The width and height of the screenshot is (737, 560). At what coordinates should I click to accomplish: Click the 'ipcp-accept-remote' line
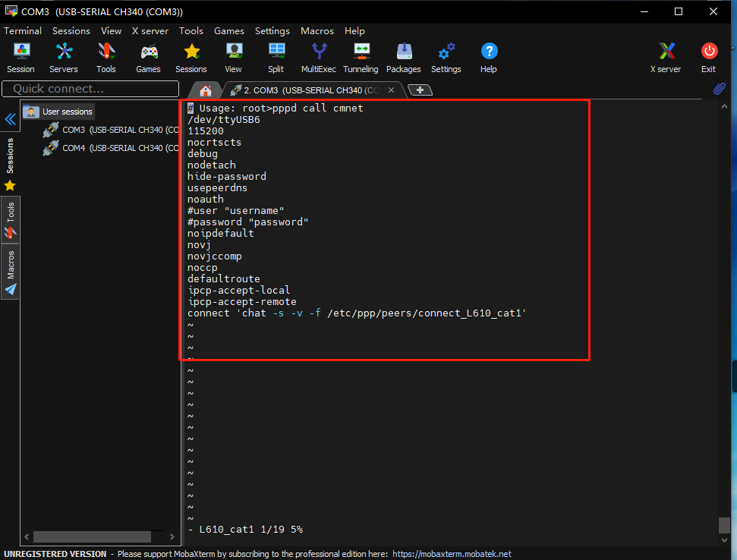[x=242, y=301]
